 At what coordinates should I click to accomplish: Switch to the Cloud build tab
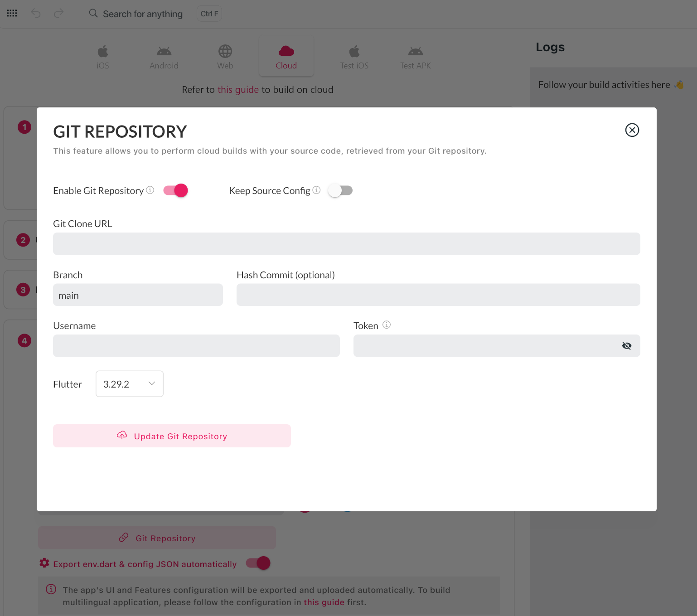coord(286,57)
